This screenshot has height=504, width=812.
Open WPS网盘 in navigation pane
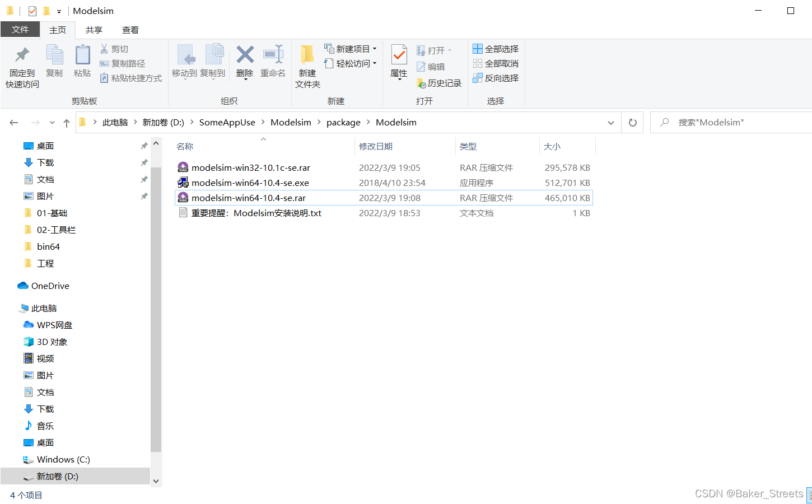(x=48, y=325)
